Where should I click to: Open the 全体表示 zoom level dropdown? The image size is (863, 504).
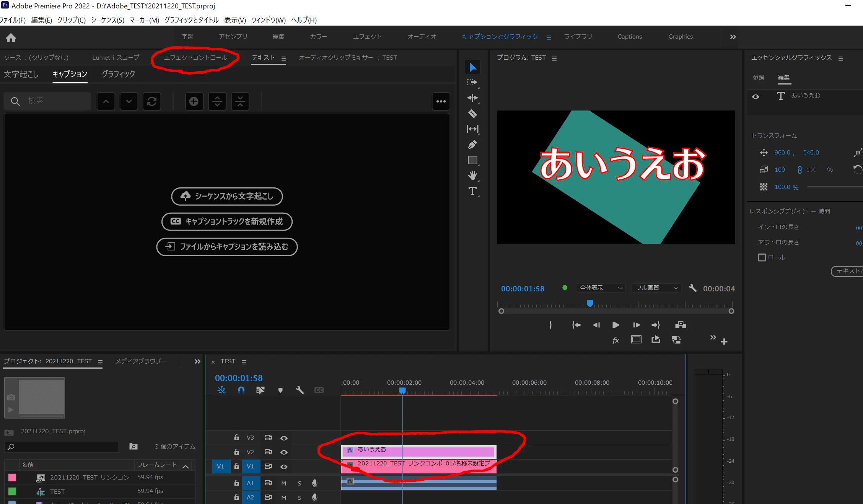click(601, 288)
